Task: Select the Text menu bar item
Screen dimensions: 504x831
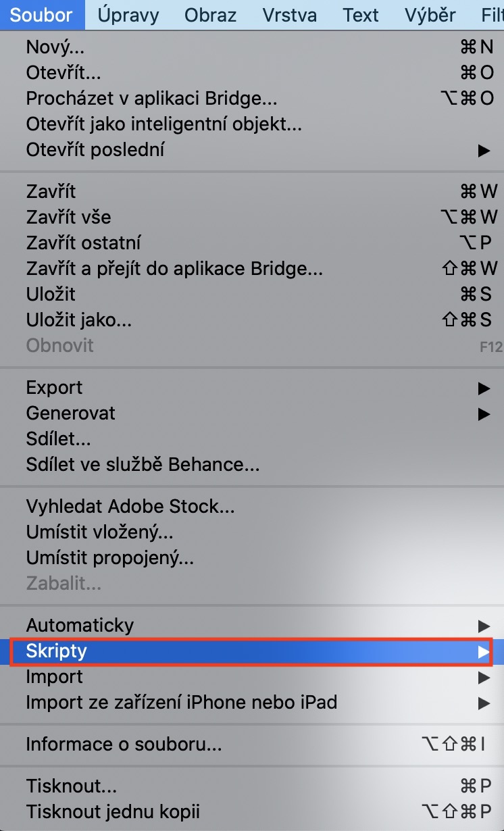Action: [x=361, y=15]
